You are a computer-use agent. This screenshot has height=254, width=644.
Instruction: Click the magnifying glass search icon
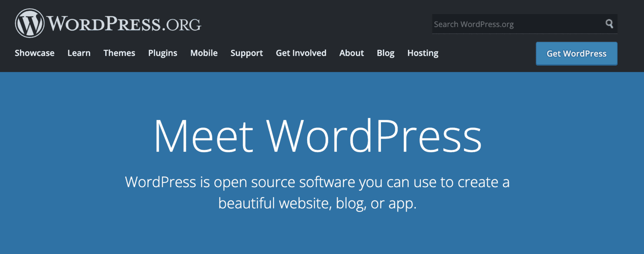click(x=609, y=24)
